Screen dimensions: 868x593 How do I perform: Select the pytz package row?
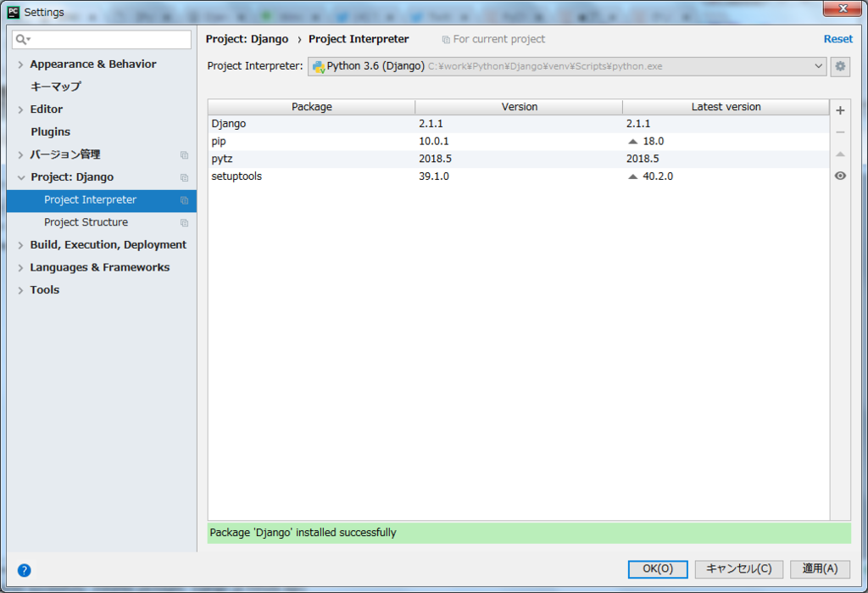coord(519,159)
